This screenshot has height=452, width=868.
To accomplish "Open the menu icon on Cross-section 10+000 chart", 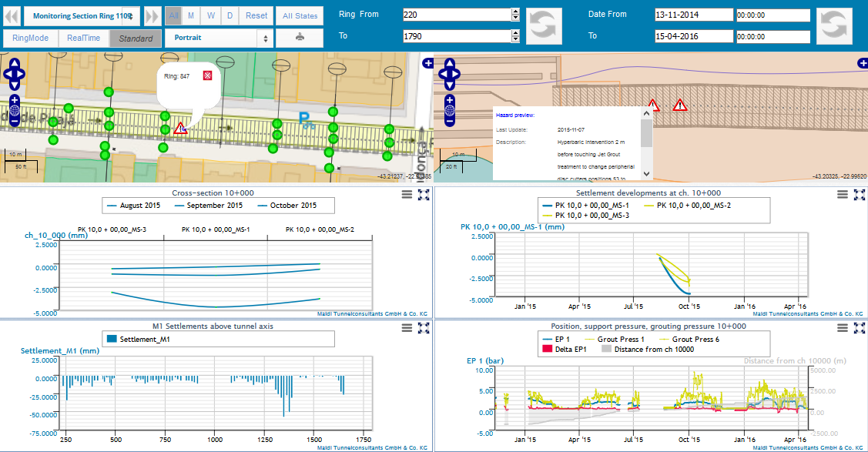I will click(x=407, y=195).
